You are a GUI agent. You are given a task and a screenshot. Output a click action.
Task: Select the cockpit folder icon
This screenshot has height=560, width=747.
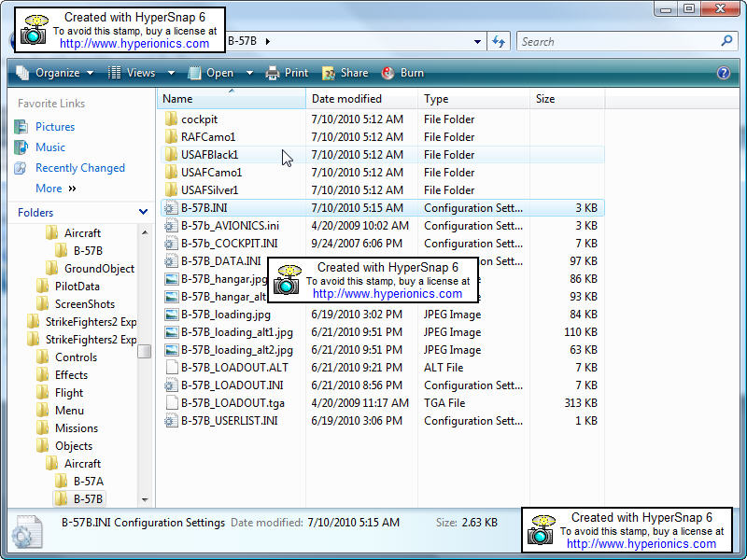pos(171,119)
